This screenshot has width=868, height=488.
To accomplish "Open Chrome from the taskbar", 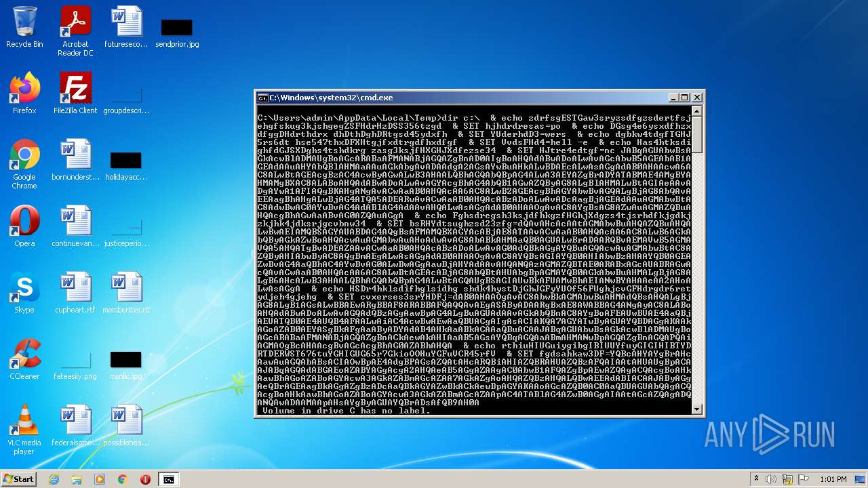I will [123, 479].
